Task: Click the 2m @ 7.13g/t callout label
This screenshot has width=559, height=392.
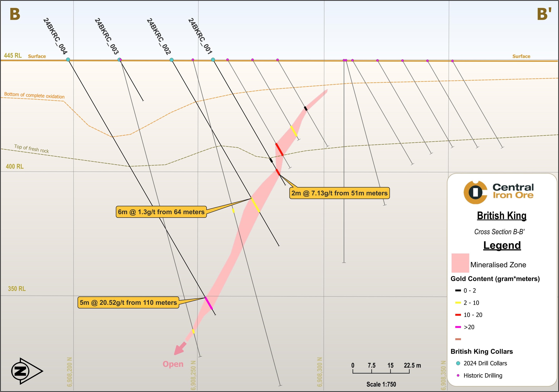Action: [x=339, y=193]
